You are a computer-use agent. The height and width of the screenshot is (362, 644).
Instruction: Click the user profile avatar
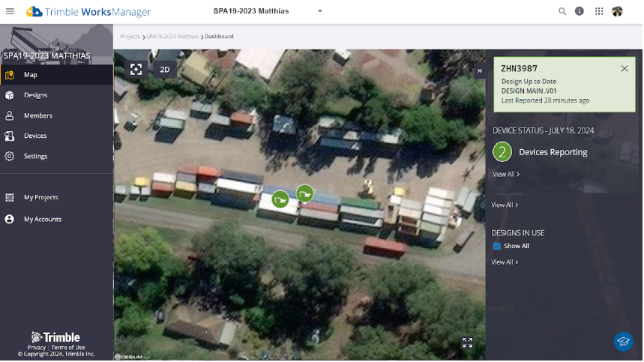click(x=618, y=11)
